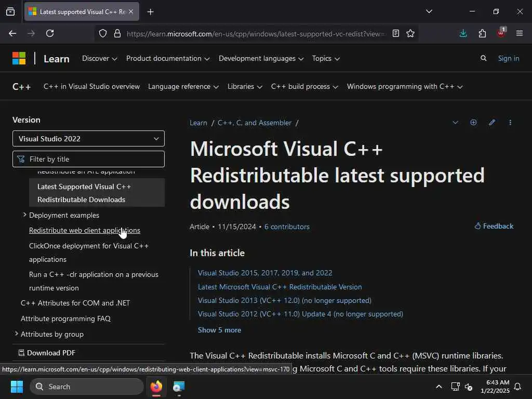Click the Microsoft logo

point(19,58)
